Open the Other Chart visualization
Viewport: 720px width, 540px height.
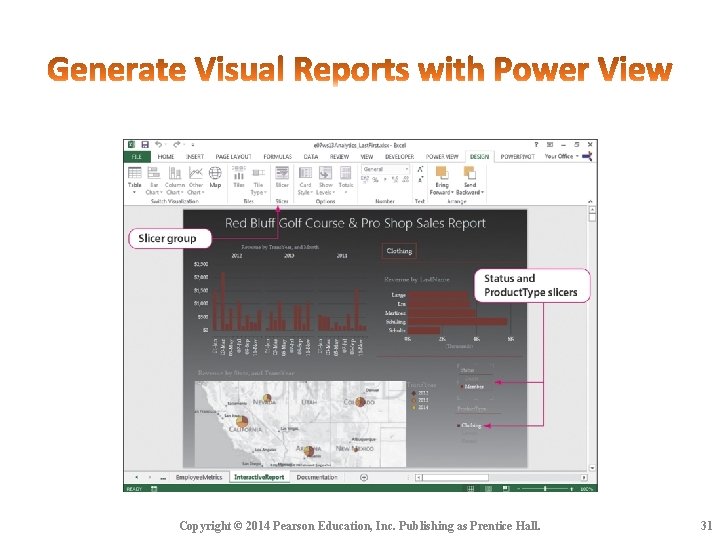(x=196, y=180)
